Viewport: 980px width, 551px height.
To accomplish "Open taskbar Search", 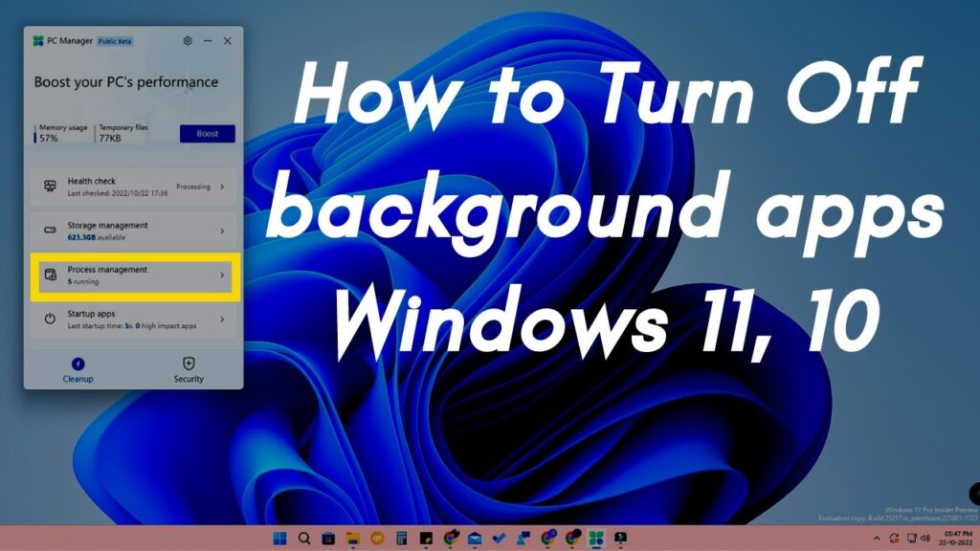I will click(x=304, y=538).
